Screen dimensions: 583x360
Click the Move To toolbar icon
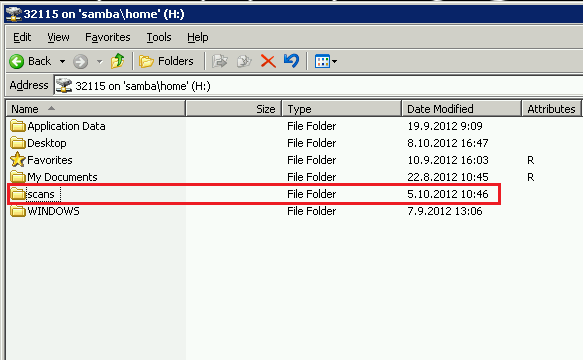[x=219, y=61]
